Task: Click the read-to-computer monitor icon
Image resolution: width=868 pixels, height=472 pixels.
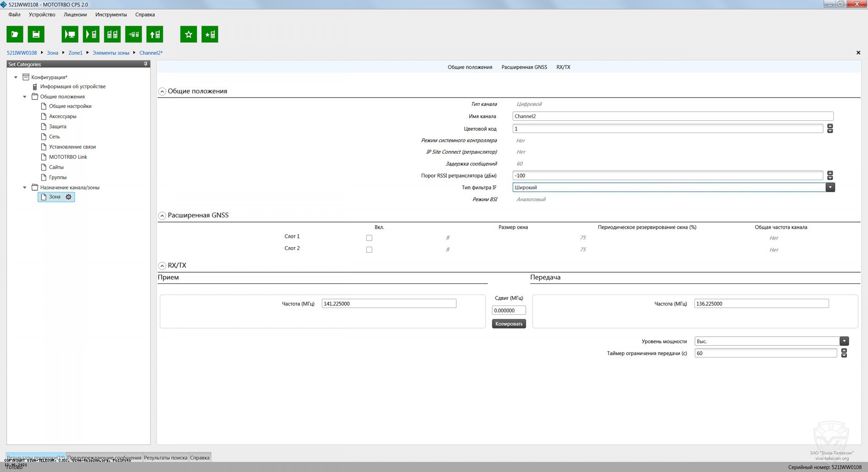Action: tap(70, 34)
